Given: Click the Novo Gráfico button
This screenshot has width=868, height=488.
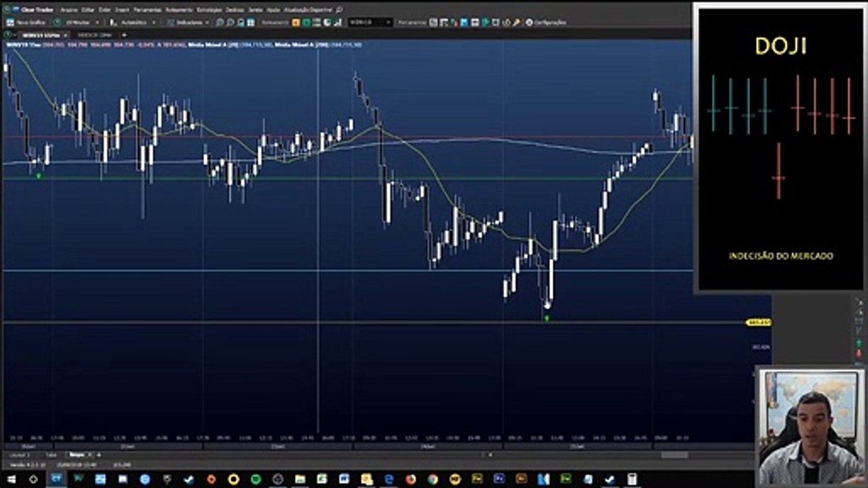Looking at the screenshot, I should (x=27, y=22).
